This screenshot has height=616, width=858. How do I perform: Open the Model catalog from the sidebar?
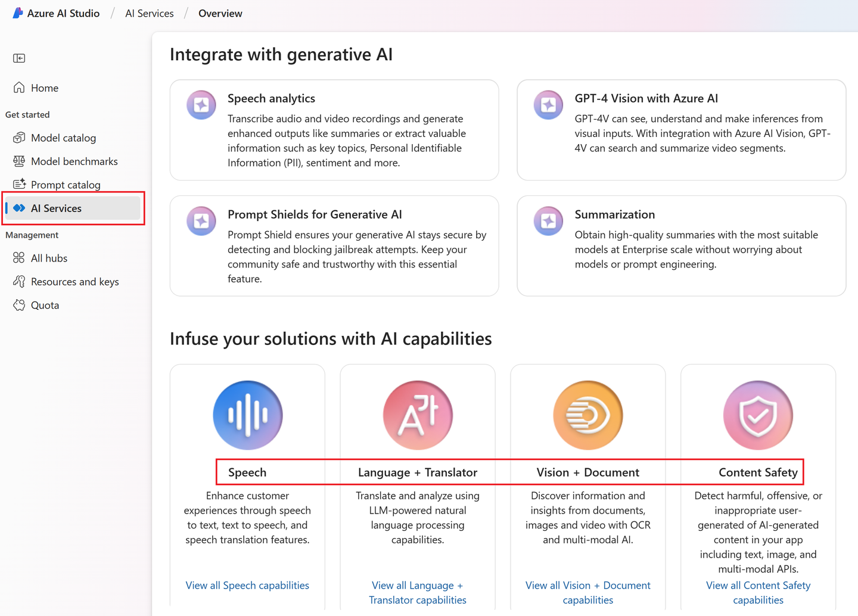coord(63,138)
